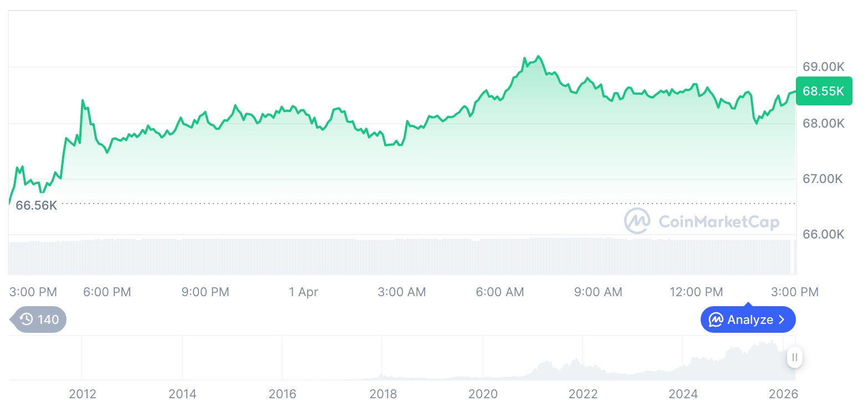
Task: Click the range slider handle on the history timeline
Action: (x=795, y=357)
